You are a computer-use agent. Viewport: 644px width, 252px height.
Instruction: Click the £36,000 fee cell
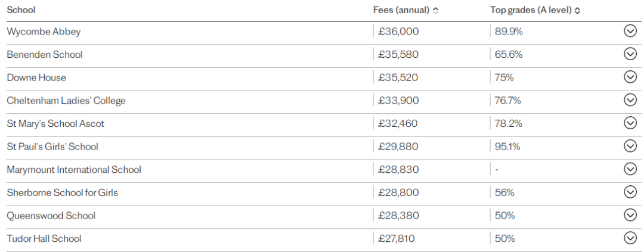(398, 32)
